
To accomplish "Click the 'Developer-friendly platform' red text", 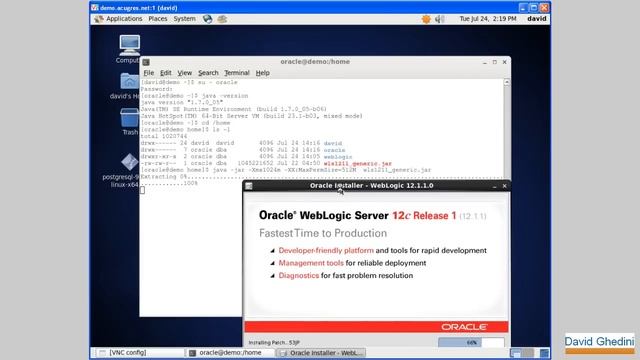I will 326,251.
